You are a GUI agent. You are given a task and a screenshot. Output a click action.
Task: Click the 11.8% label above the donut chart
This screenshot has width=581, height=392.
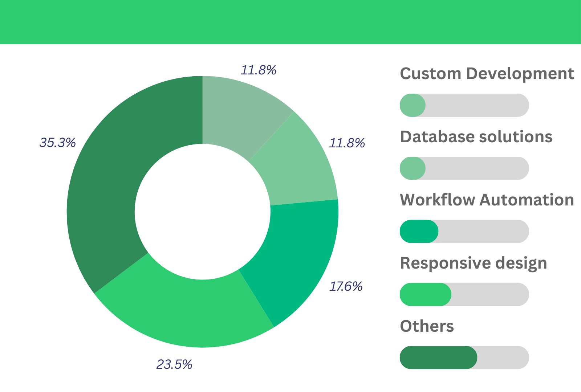click(x=259, y=70)
